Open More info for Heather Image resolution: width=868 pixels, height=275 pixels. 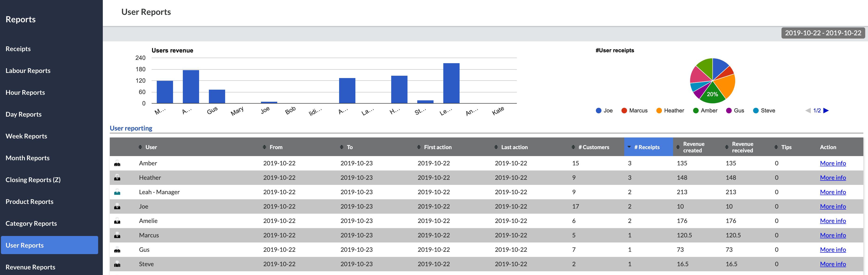pos(833,178)
